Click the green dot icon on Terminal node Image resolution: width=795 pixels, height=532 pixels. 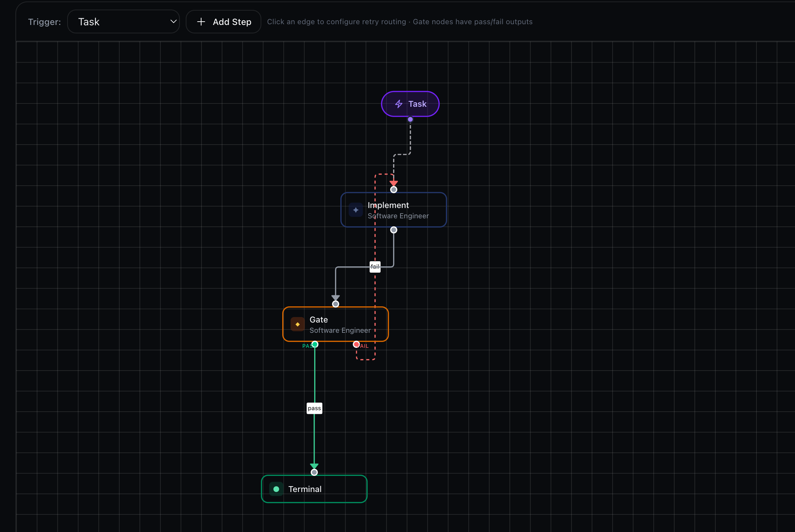click(276, 489)
